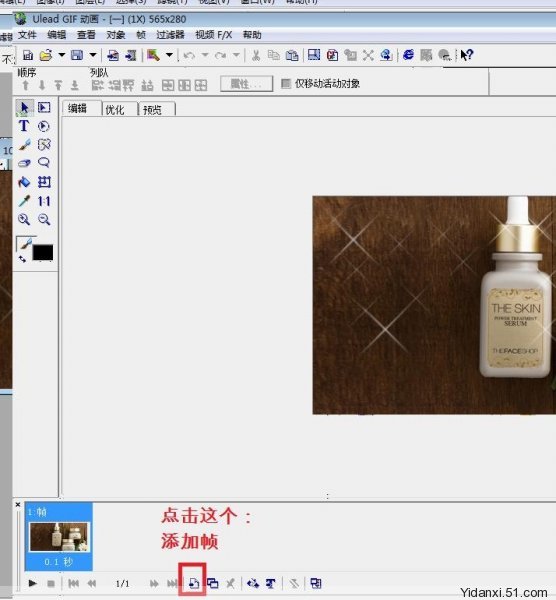Open the dropdown arrow beside Save icon
Screen dimensions: 556x600
click(93, 55)
